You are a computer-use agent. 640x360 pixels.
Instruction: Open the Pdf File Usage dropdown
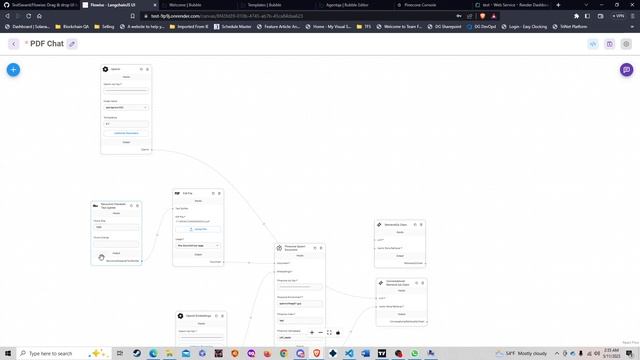(198, 246)
